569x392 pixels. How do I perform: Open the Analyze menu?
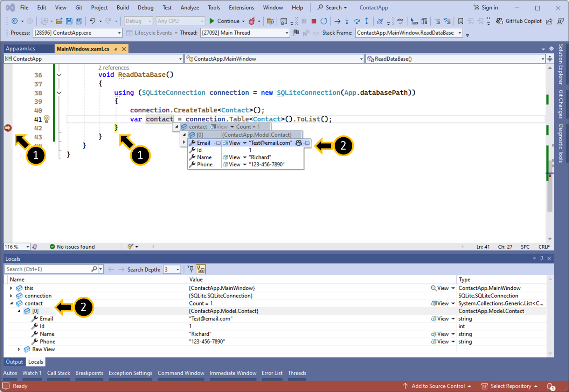(x=189, y=7)
